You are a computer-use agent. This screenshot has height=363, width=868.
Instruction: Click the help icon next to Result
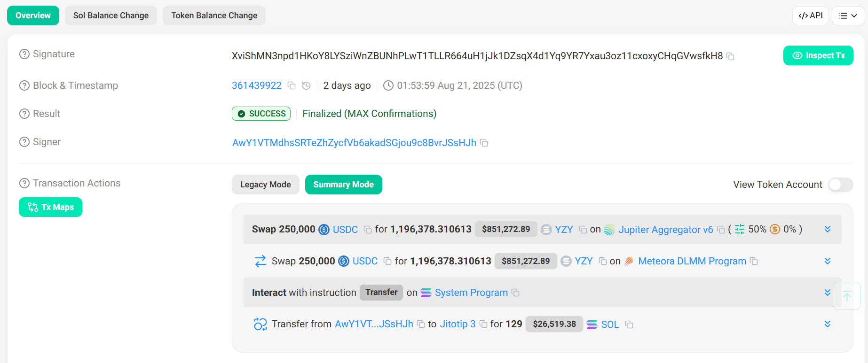tap(24, 114)
